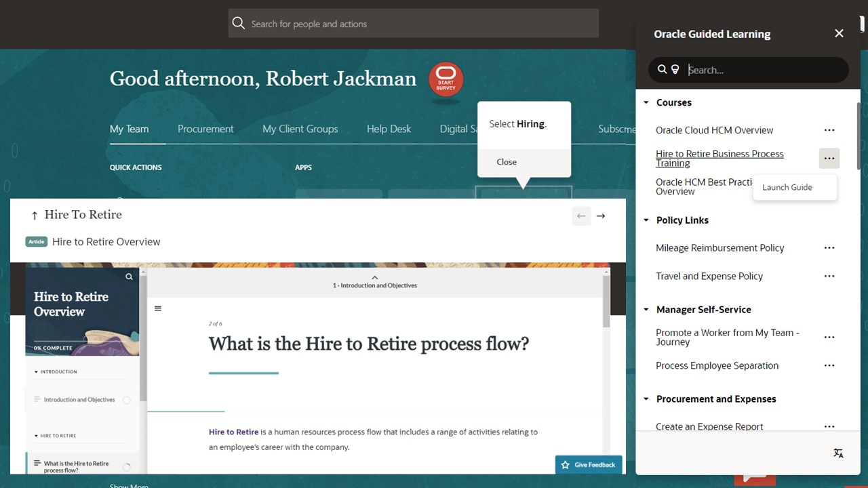The width and height of the screenshot is (868, 488).
Task: Open options for Create an Expense Report
Action: point(829,426)
